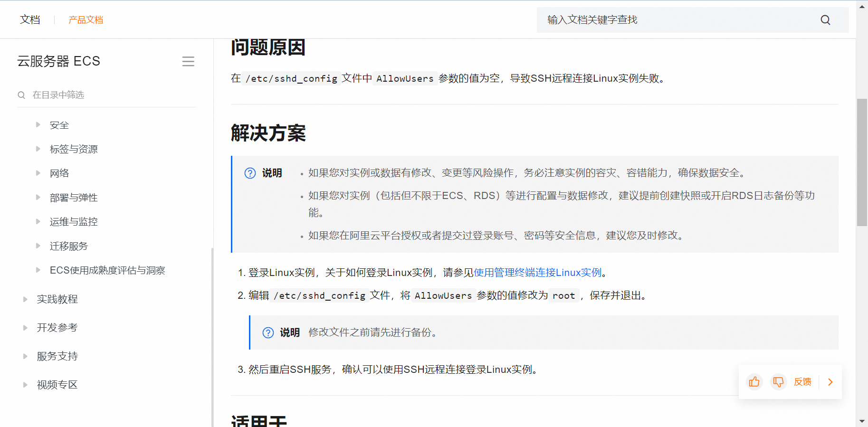Select 标签与资源 in the sidebar tree
The image size is (868, 427).
click(x=74, y=149)
